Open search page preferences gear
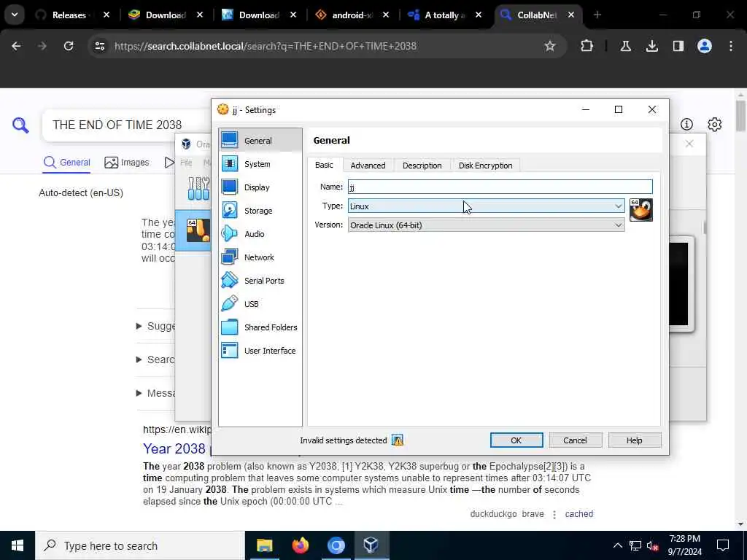 714,124
